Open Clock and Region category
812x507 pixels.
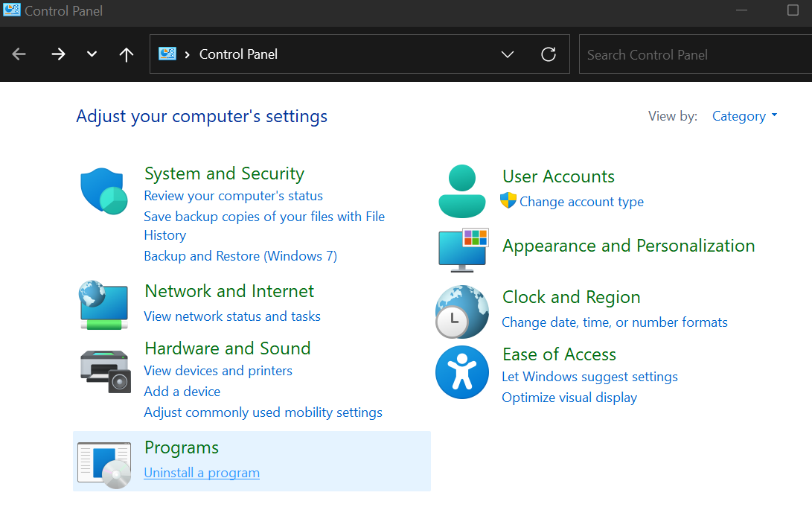pyautogui.click(x=571, y=297)
